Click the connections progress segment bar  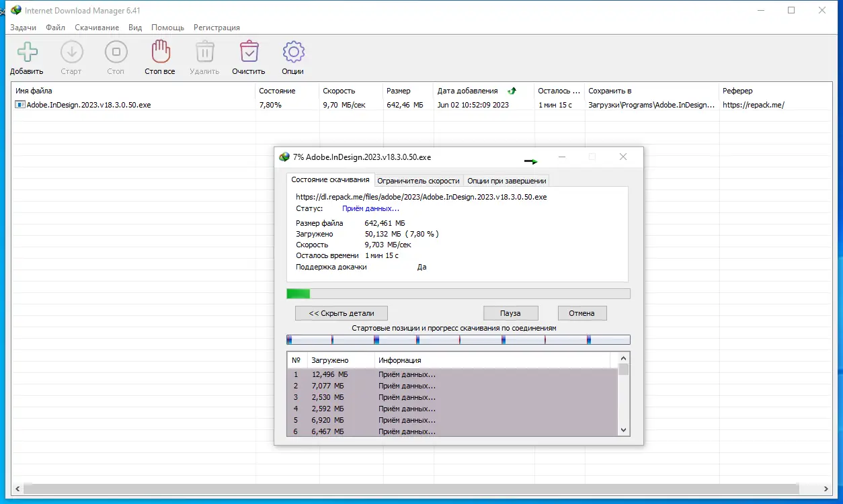458,339
